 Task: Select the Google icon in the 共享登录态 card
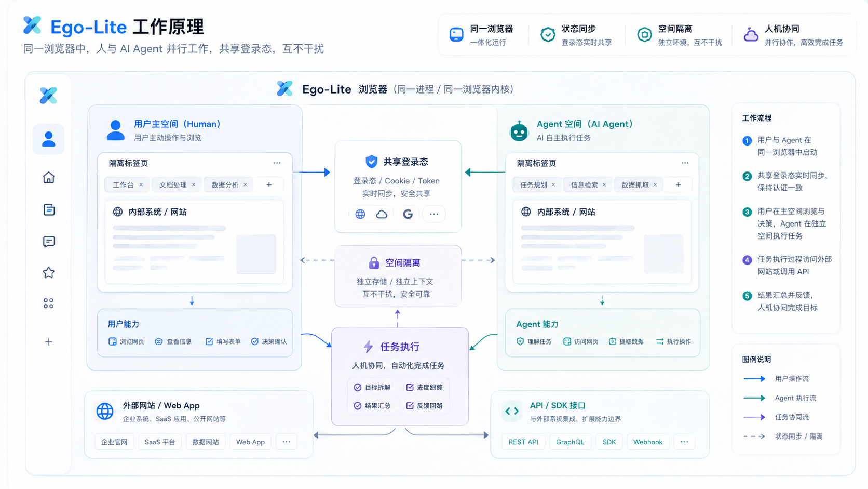[408, 214]
